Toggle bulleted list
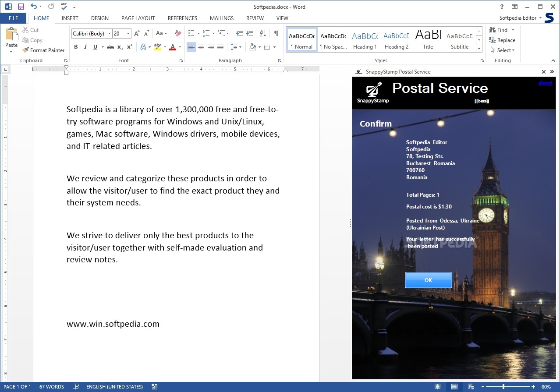 click(x=191, y=33)
